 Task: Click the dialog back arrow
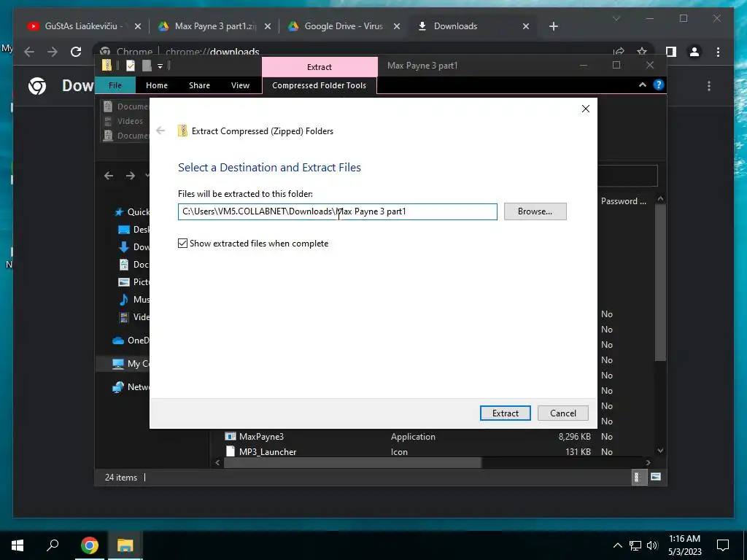tap(161, 131)
